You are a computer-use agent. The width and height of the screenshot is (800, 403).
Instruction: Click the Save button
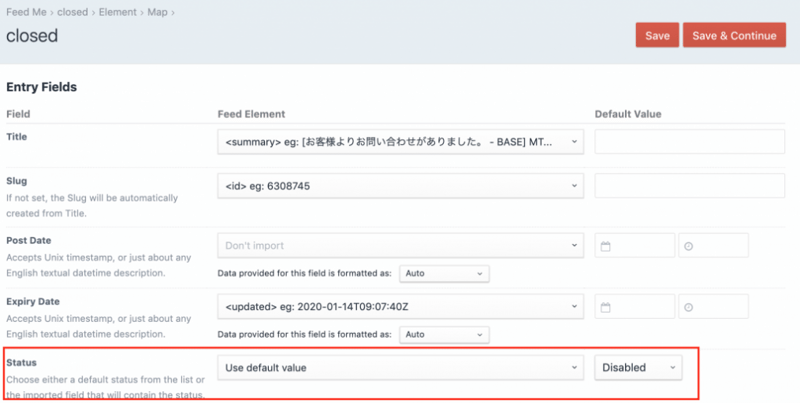657,35
